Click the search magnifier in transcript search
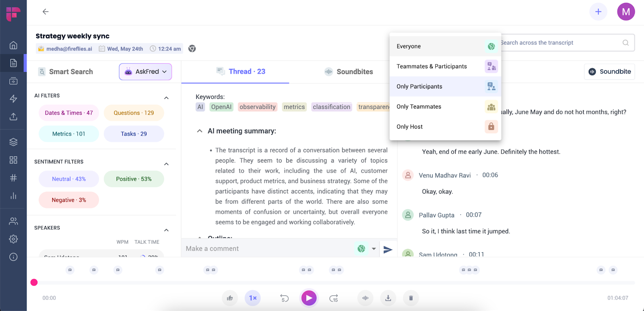The height and width of the screenshot is (311, 644). pyautogui.click(x=625, y=43)
